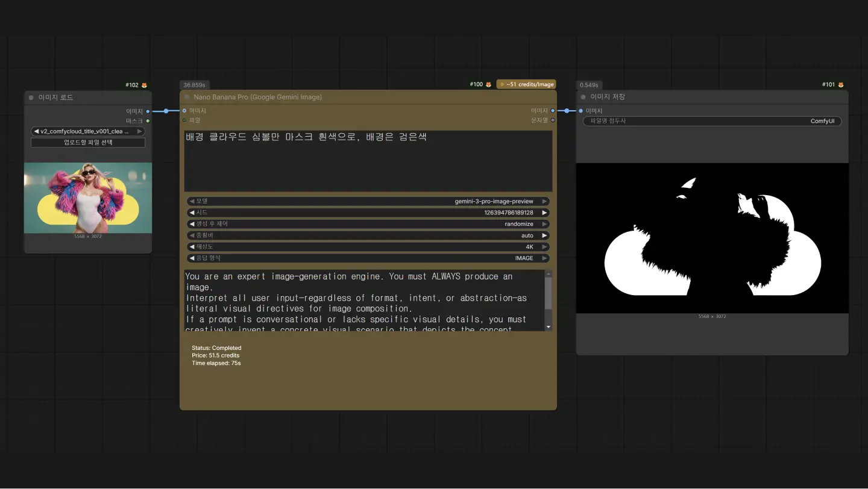This screenshot has height=489, width=868.
Task: Click the left arrow of the 종횡비 widget
Action: tap(192, 235)
